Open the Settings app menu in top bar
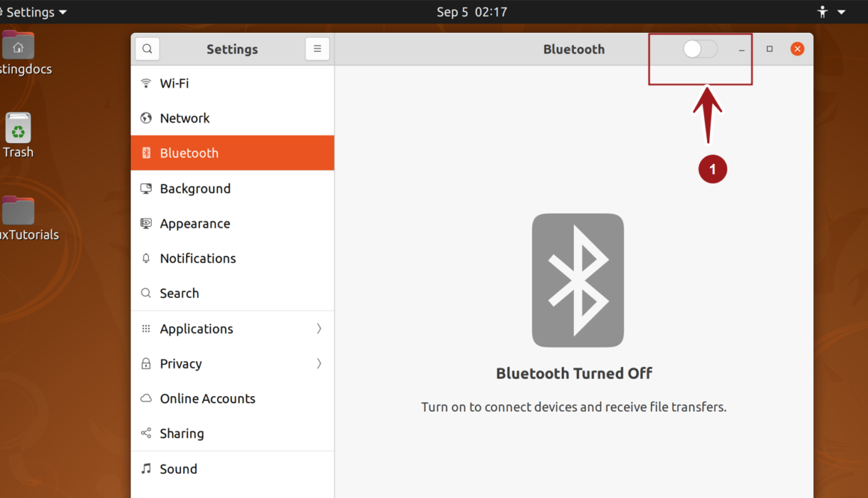Image resolution: width=868 pixels, height=498 pixels. click(x=36, y=12)
